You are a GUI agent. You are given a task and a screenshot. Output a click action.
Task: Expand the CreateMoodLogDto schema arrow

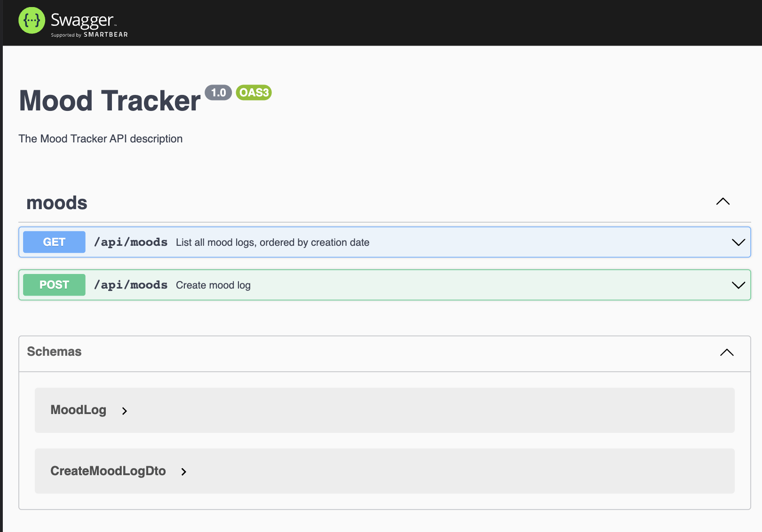click(x=184, y=471)
